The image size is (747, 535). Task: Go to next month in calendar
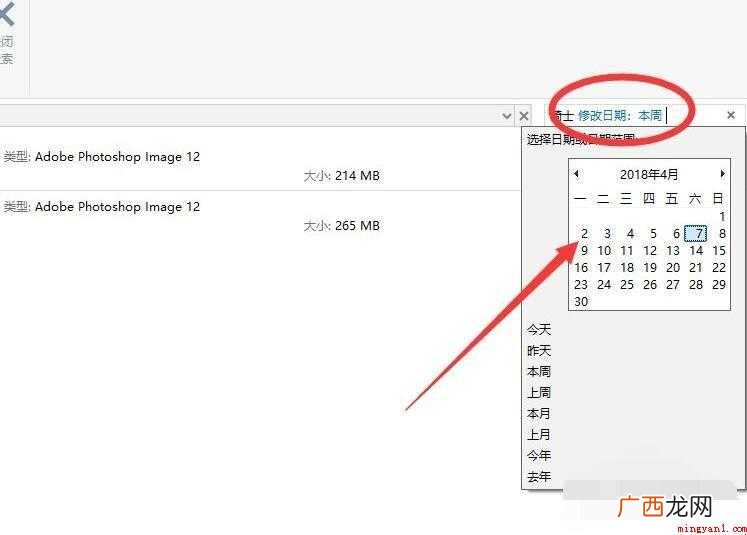722,174
